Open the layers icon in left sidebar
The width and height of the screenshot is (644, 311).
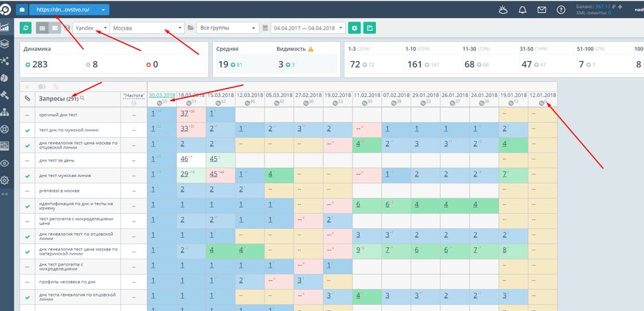coord(6,43)
